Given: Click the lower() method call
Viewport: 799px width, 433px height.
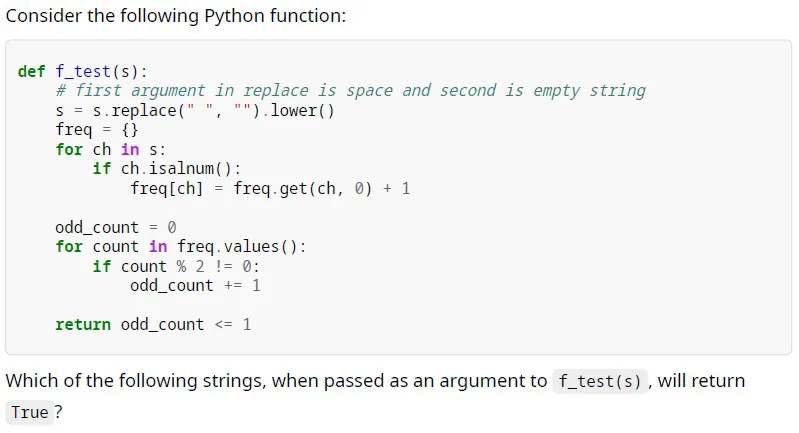Looking at the screenshot, I should pos(302,111).
